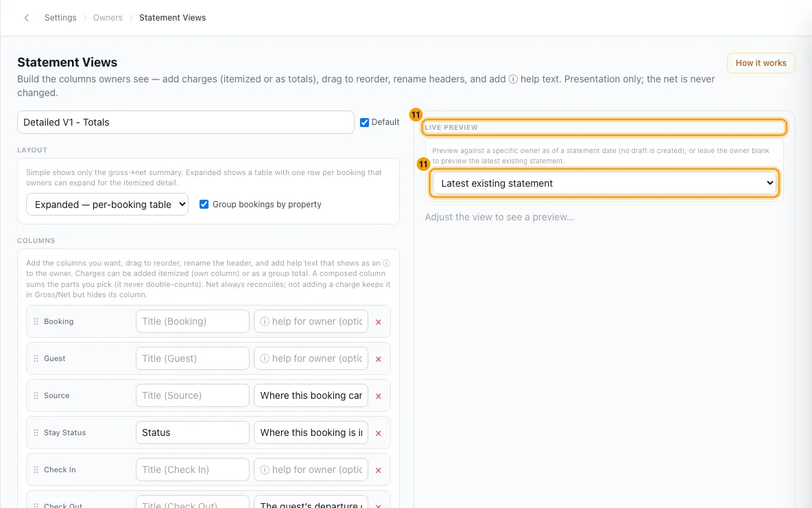Grab the drag handle for Stay Status column
The width and height of the screenshot is (812, 508).
[36, 433]
